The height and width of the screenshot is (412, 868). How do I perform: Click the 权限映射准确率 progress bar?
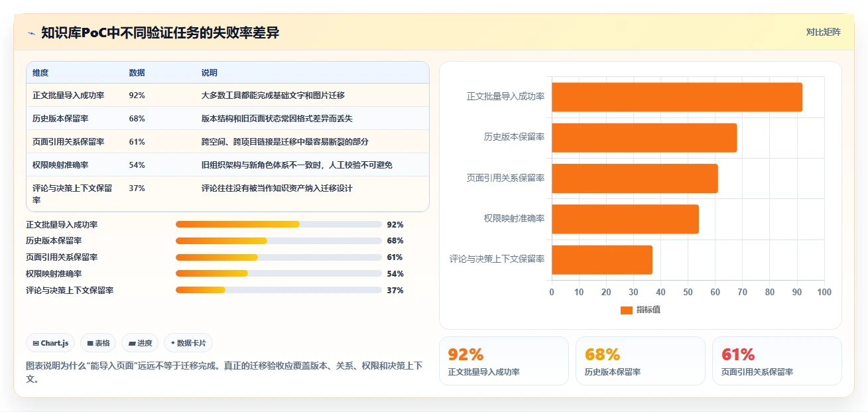[279, 273]
